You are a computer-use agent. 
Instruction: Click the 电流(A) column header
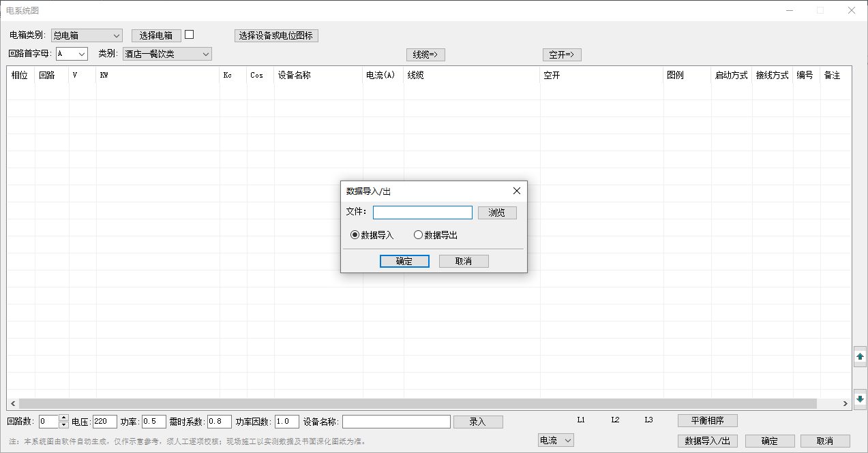point(383,76)
